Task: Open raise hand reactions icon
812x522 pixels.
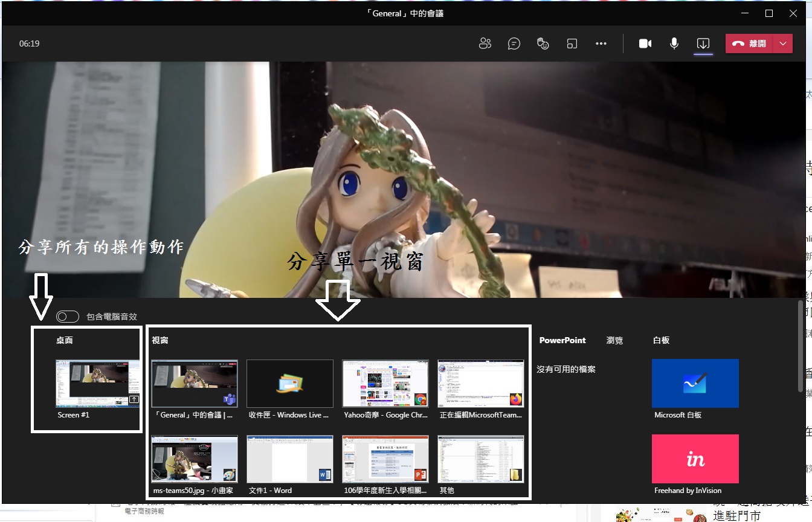Action: click(x=543, y=43)
